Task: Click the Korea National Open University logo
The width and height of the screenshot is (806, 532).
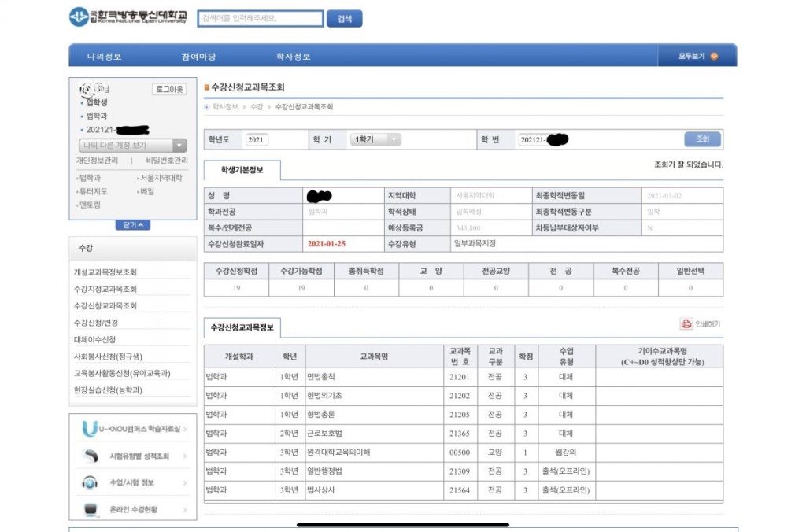Action: tap(128, 17)
